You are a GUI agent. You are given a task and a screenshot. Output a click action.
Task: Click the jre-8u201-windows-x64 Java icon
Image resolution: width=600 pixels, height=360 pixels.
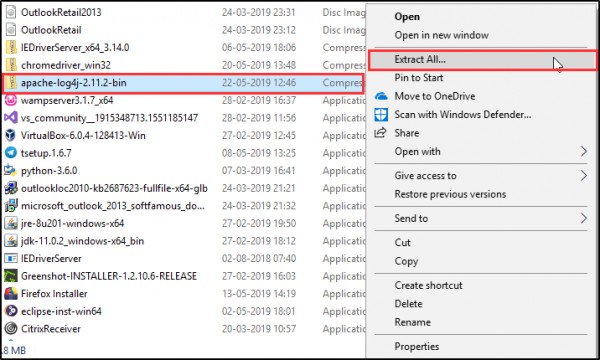pos(11,223)
